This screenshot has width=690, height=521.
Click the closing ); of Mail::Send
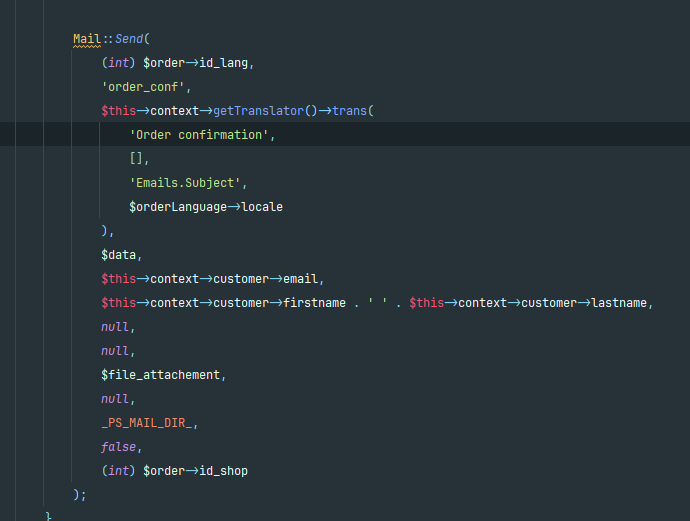click(80, 495)
